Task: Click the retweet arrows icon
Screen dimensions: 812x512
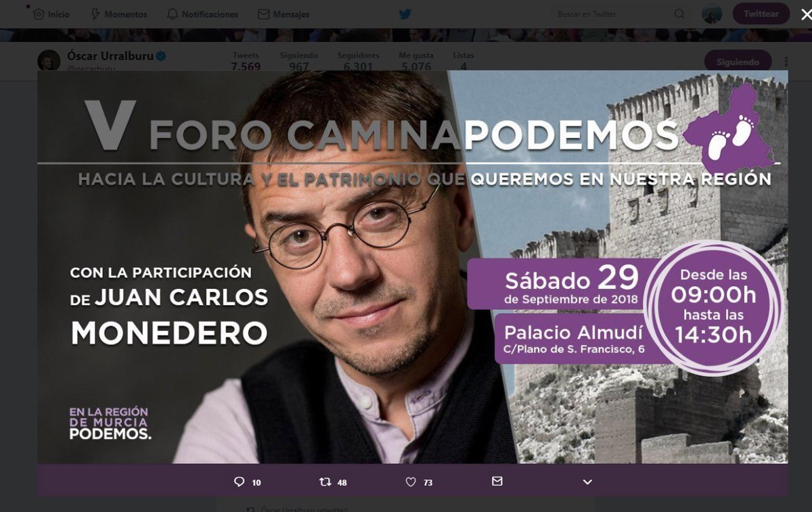Action: coord(325,482)
